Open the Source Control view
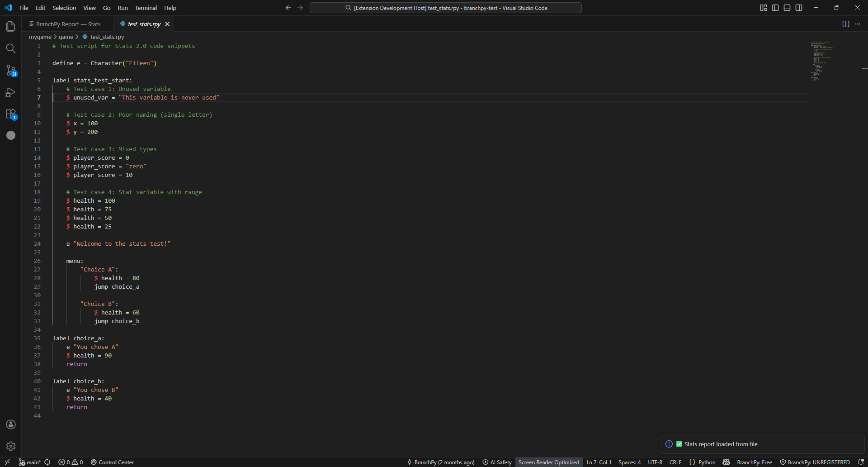 pos(11,70)
